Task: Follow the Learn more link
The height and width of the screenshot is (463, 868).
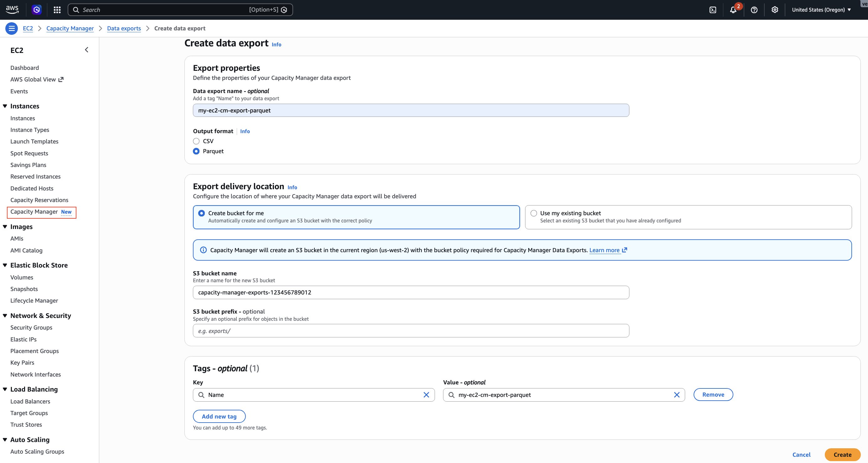Action: click(604, 250)
